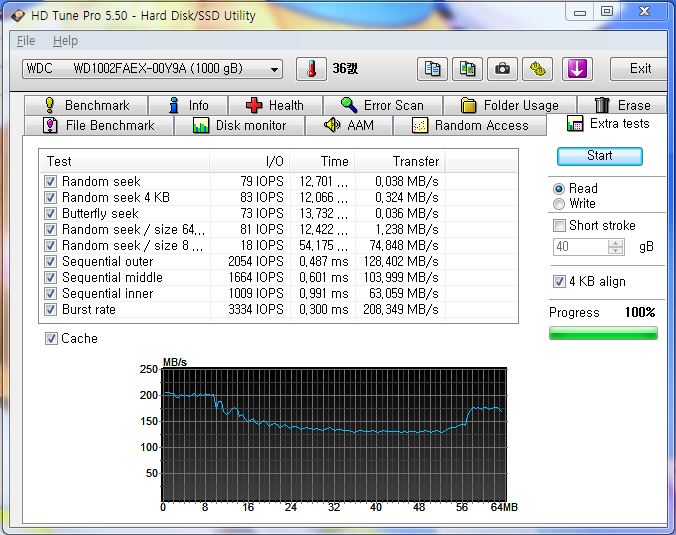
Task: Toggle the Random seek / size 64 checkbox
Action: click(x=50, y=229)
